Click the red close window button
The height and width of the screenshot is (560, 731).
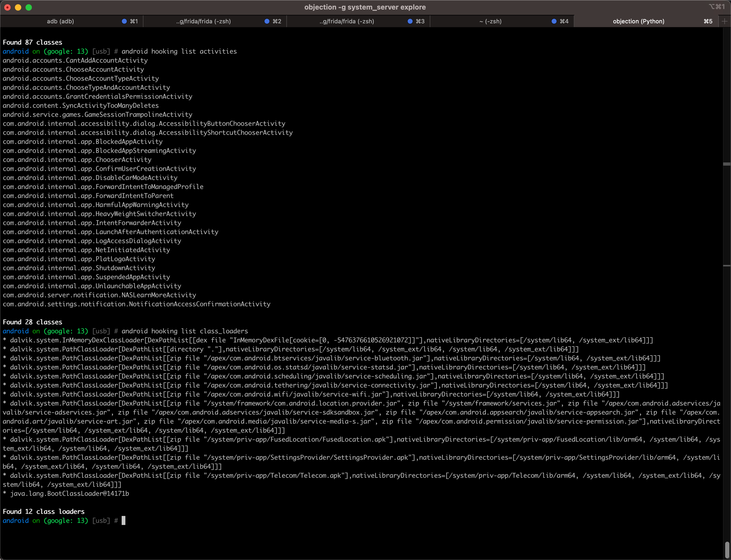[x=7, y=7]
